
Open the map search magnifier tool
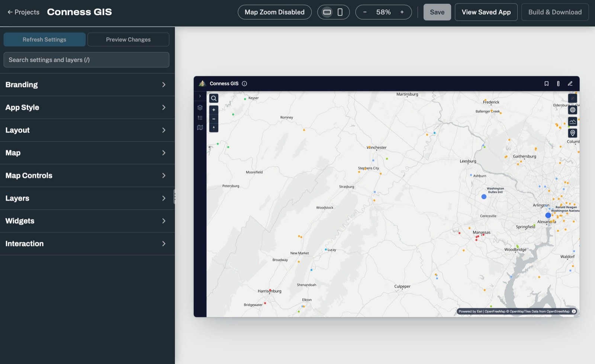pos(214,98)
